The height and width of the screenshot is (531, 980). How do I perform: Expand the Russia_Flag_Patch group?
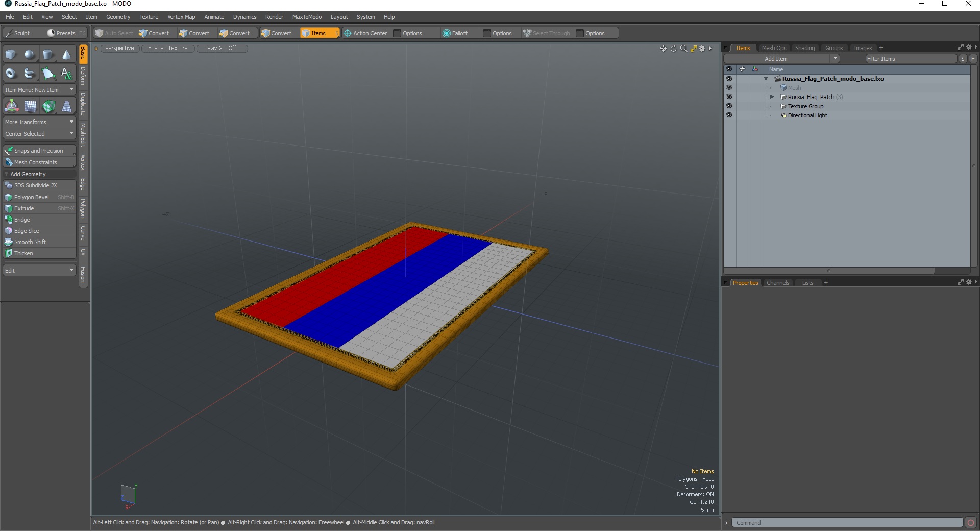(772, 97)
